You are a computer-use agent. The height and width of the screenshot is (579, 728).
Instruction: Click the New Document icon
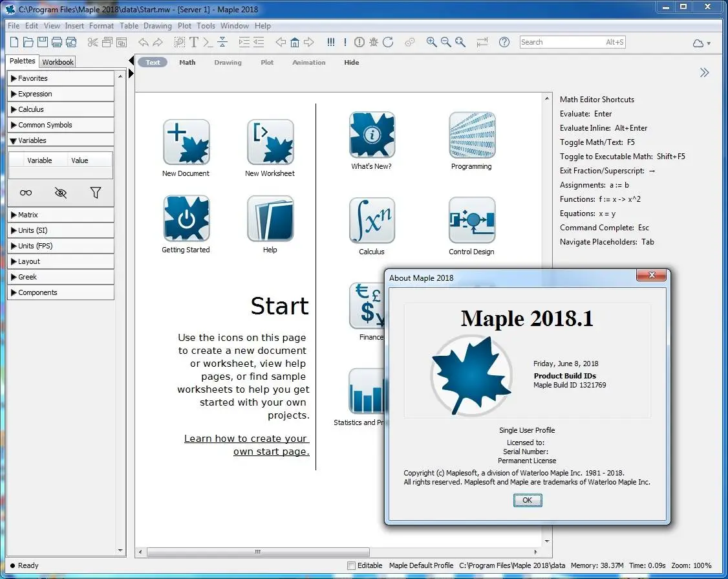click(186, 142)
